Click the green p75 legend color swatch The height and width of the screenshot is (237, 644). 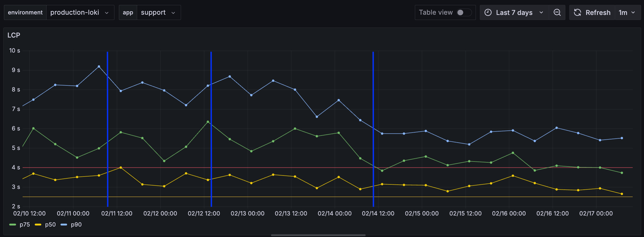click(x=13, y=224)
